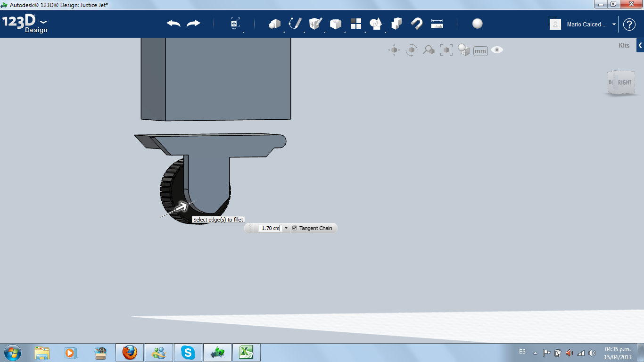Switch to Firefox in the taskbar
644x362 pixels.
[129, 353]
